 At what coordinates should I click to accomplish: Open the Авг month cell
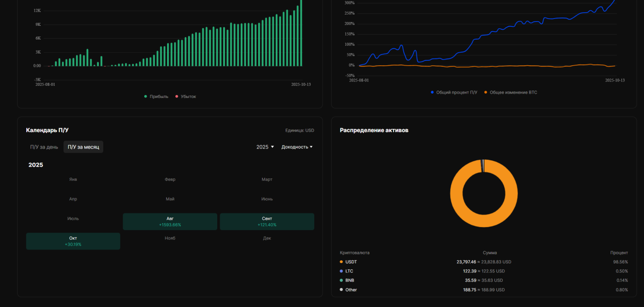[x=170, y=222]
